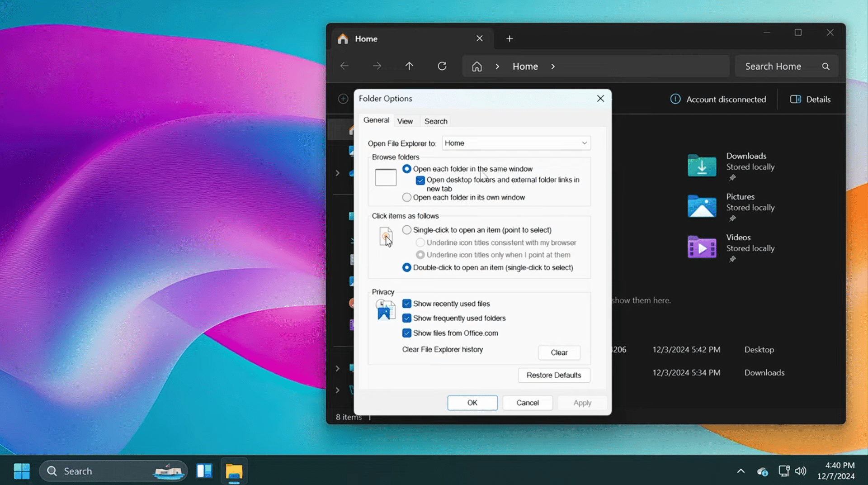Click the 12/3/2024 5:34 PM date entry

pos(686,373)
